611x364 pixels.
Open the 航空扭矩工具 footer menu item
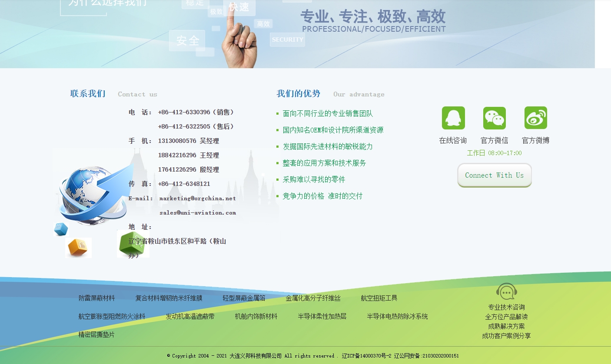[x=379, y=298]
